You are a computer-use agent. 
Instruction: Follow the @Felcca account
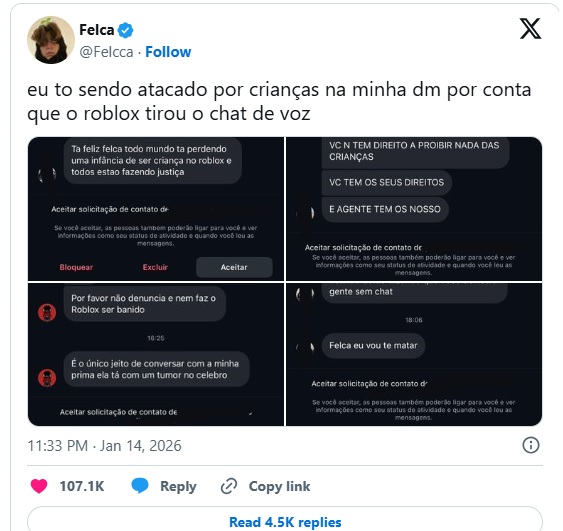tap(168, 52)
